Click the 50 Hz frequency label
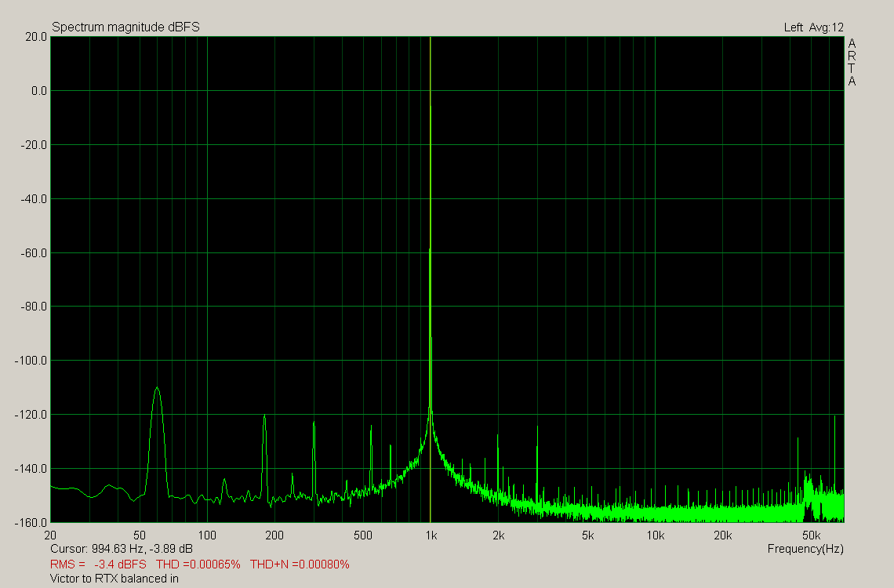 tap(140, 535)
